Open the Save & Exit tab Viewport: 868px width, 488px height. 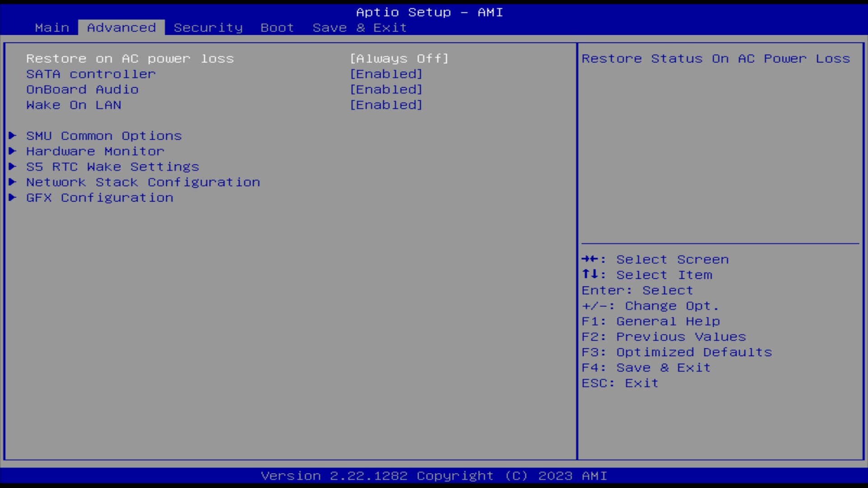360,28
